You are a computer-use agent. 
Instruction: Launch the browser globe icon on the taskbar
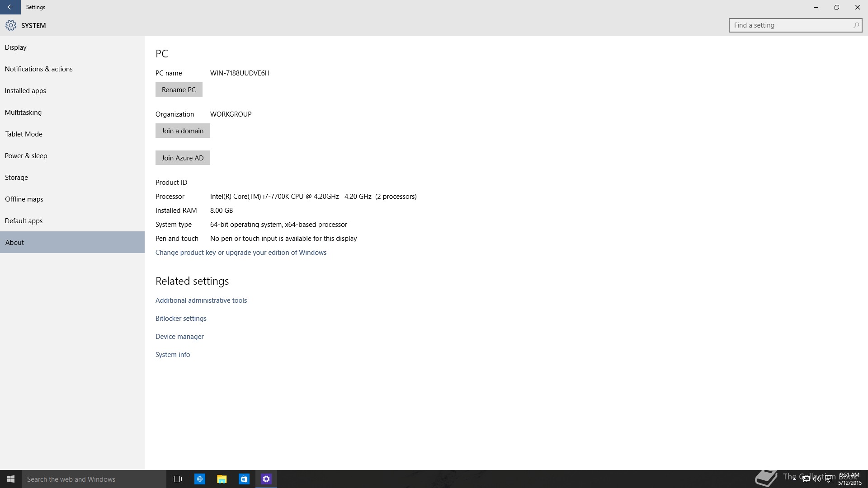pyautogui.click(x=199, y=479)
